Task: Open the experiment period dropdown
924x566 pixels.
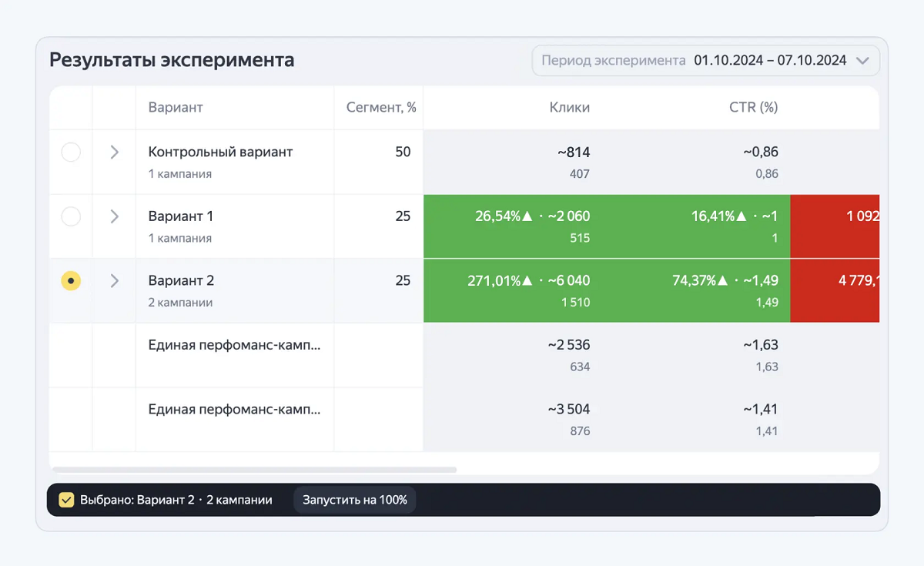Action: 862,60
